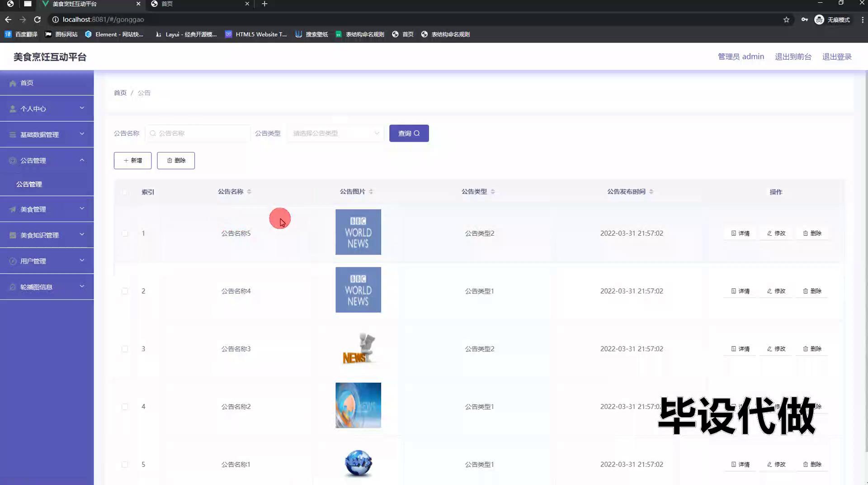The width and height of the screenshot is (868, 485).
Task: Tick the checkbox for row 公告名称5
Action: (x=125, y=233)
